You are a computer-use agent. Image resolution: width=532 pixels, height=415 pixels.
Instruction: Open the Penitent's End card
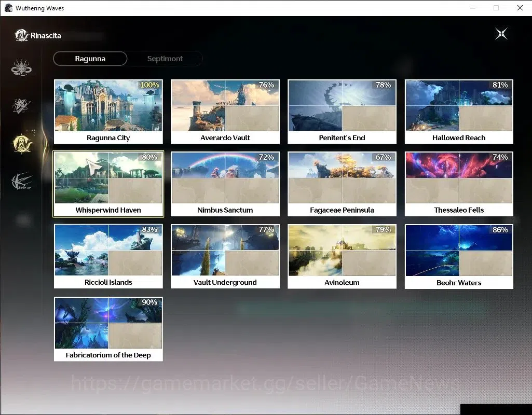[x=342, y=112]
